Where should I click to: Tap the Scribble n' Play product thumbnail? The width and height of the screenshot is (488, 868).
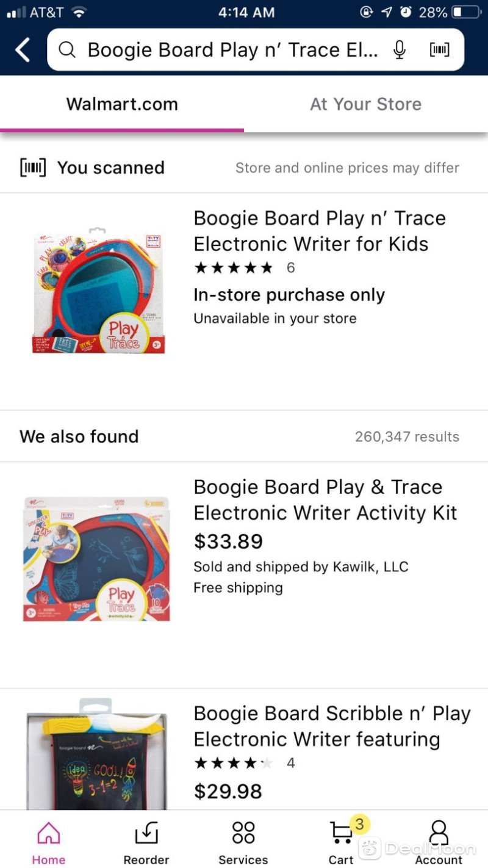coord(96,754)
